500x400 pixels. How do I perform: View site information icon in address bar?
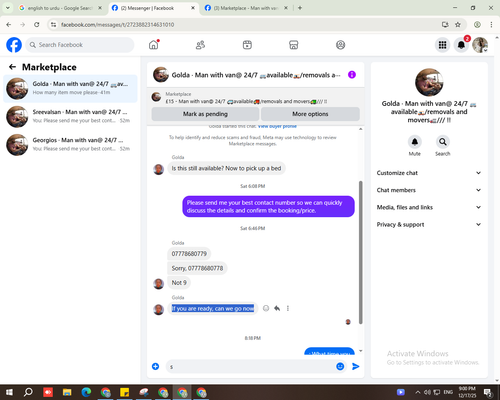point(53,24)
